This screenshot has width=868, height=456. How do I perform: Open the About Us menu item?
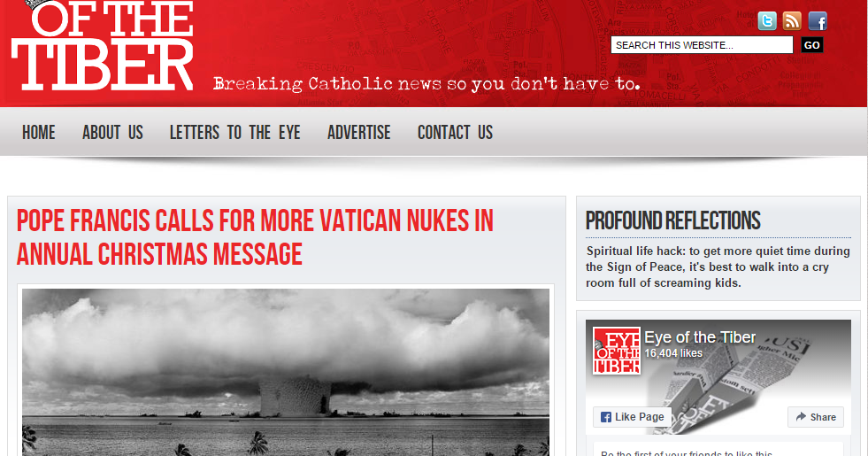(x=113, y=133)
